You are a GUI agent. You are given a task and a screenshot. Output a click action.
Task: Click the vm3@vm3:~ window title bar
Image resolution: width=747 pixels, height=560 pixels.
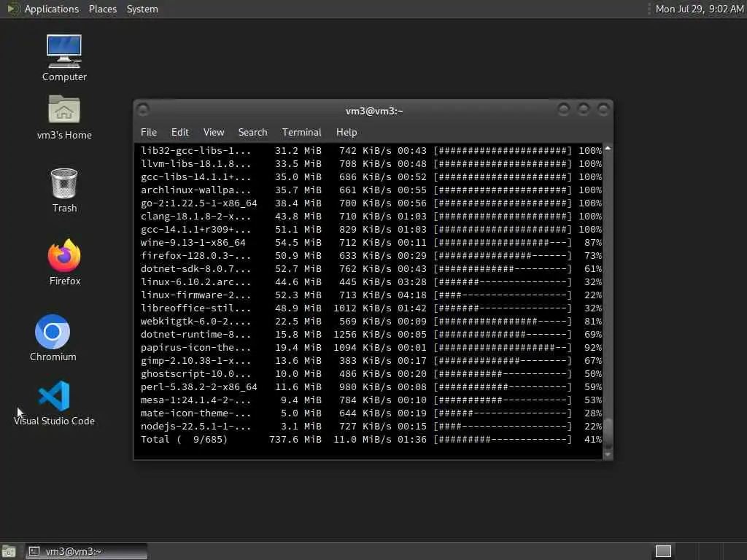point(374,111)
